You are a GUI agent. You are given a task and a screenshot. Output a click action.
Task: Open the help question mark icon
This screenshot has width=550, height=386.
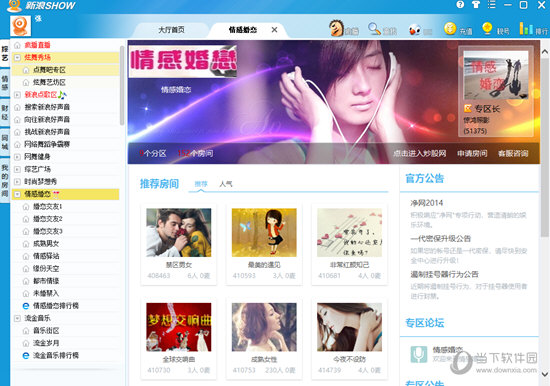point(460,5)
